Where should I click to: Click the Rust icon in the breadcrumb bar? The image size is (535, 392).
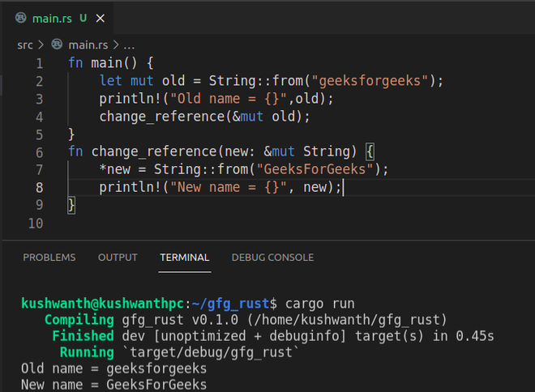pos(56,45)
